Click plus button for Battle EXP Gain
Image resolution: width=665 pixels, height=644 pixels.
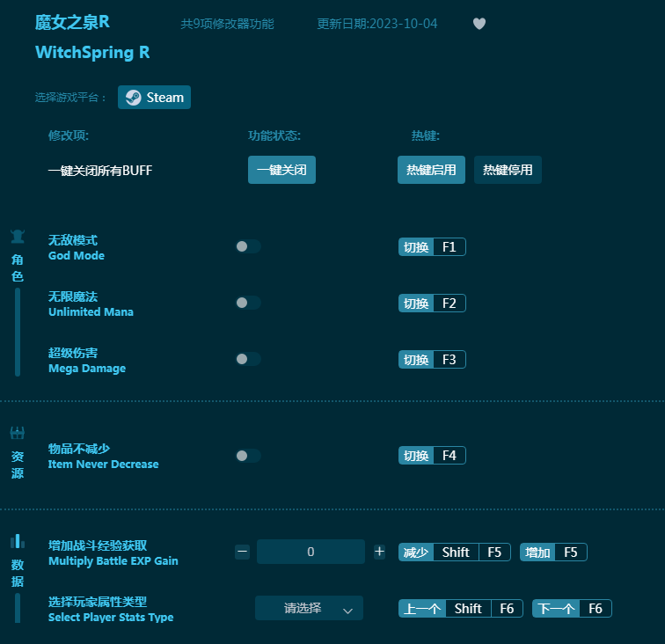pyautogui.click(x=380, y=552)
